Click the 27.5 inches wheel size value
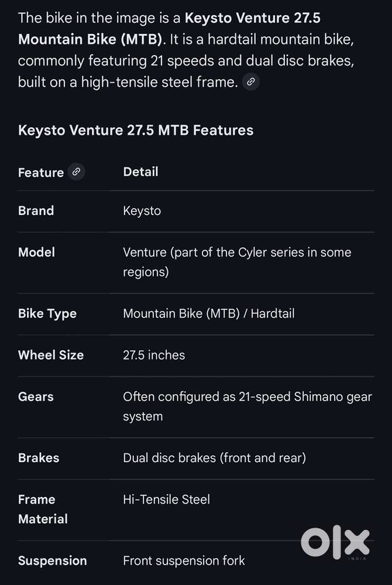The width and height of the screenshot is (392, 585). [x=154, y=355]
